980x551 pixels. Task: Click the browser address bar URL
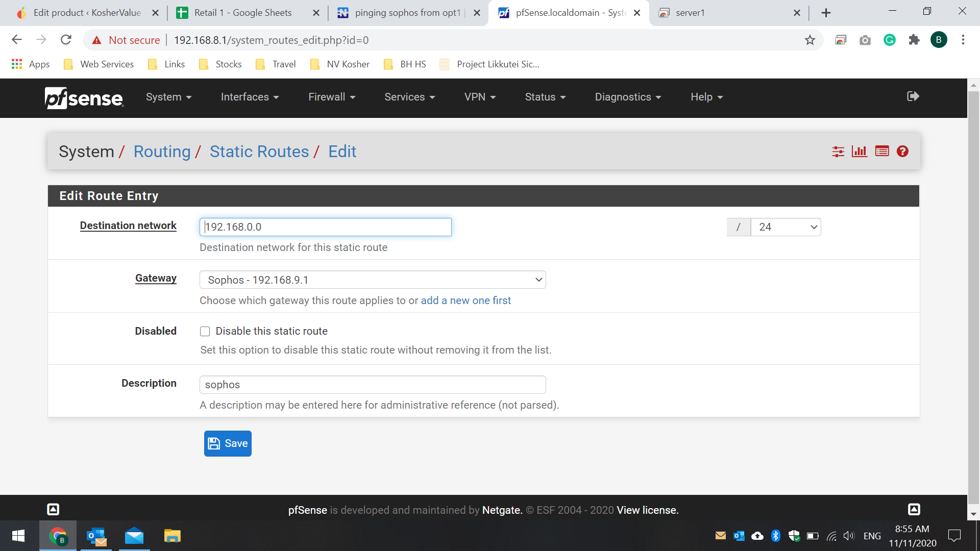tap(272, 40)
